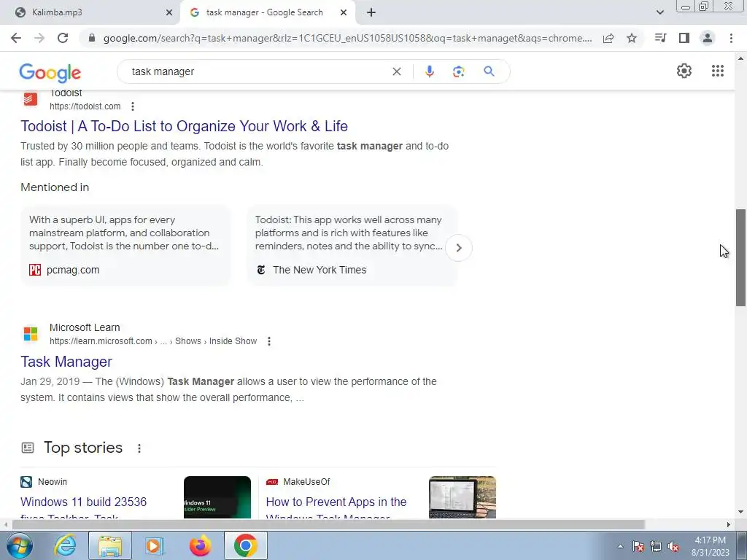This screenshot has width=747, height=560.
Task: Click the MakeUseOf story thumbnail
Action: pyautogui.click(x=462, y=497)
